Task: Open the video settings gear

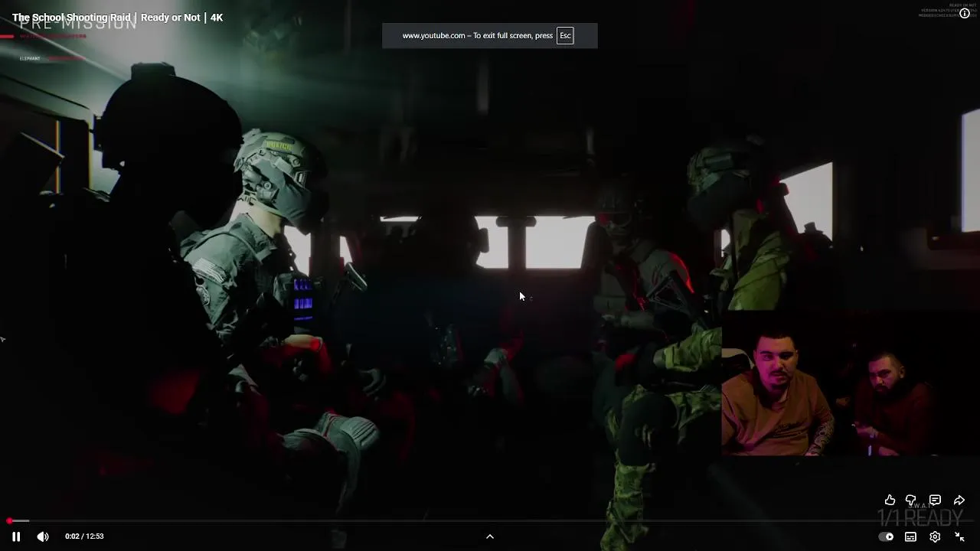Action: click(x=935, y=536)
